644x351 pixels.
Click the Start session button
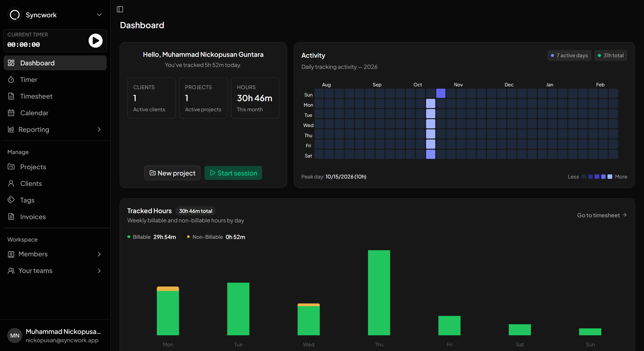point(233,173)
